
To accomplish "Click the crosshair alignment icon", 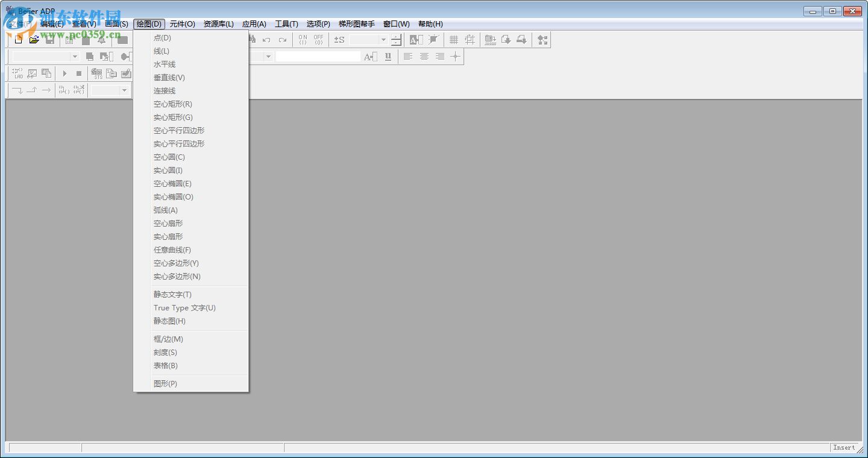I will coord(456,57).
